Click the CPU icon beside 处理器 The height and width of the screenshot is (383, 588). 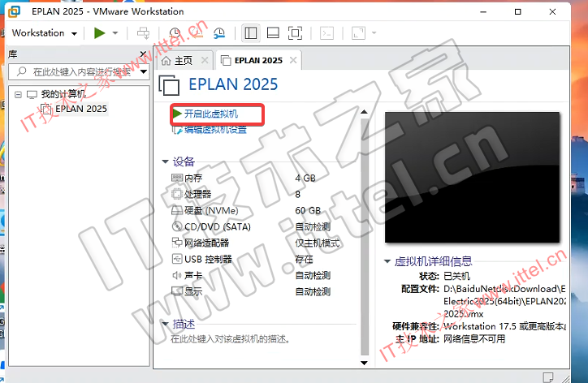tap(176, 194)
